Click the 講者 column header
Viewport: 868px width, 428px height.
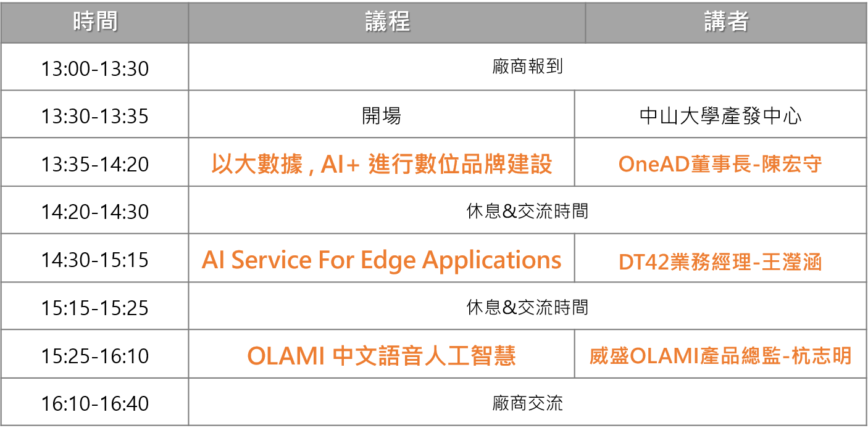[x=725, y=22]
